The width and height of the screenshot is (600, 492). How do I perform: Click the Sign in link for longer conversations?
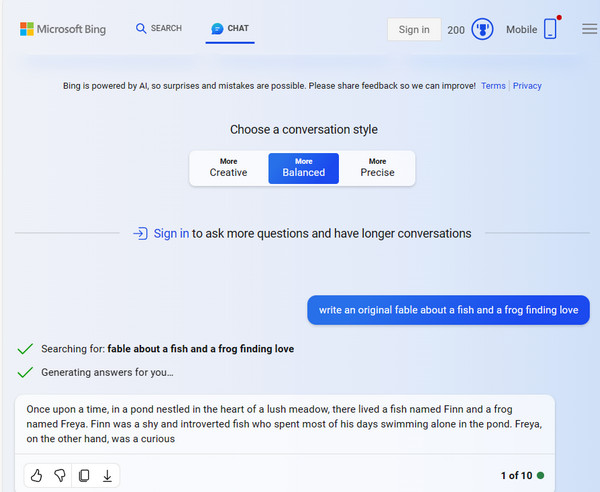(171, 233)
